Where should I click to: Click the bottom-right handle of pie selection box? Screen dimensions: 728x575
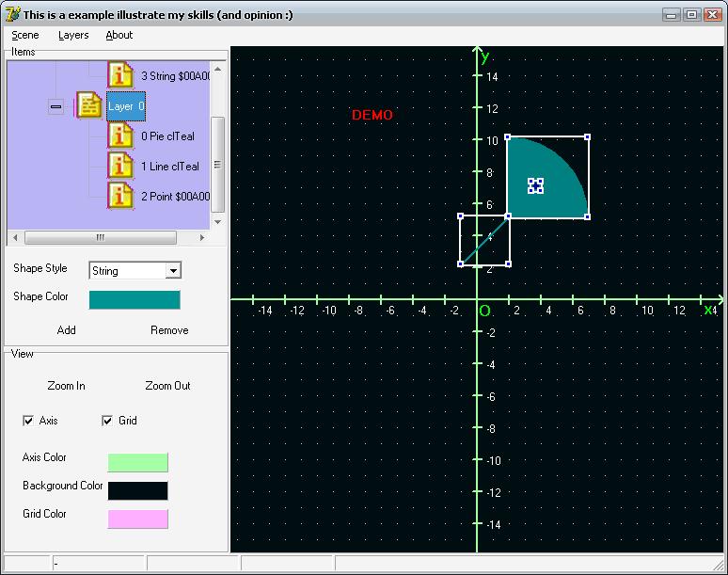click(x=587, y=216)
